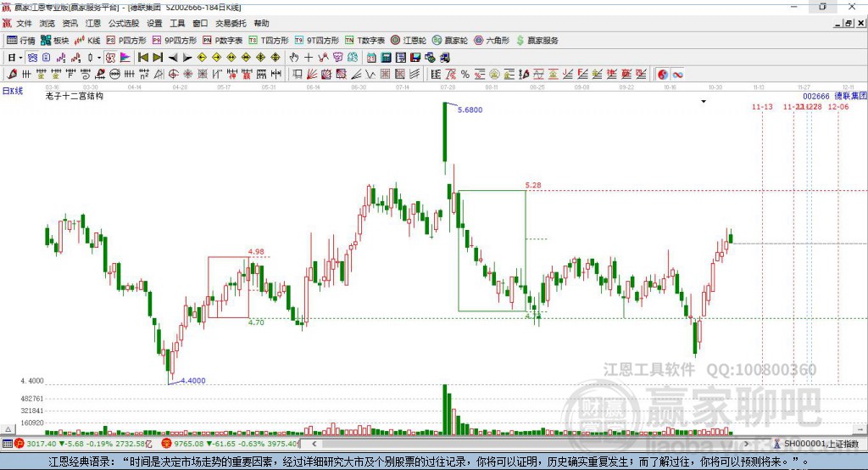
Task: Jump to last bar icon
Action: pyautogui.click(x=158, y=57)
